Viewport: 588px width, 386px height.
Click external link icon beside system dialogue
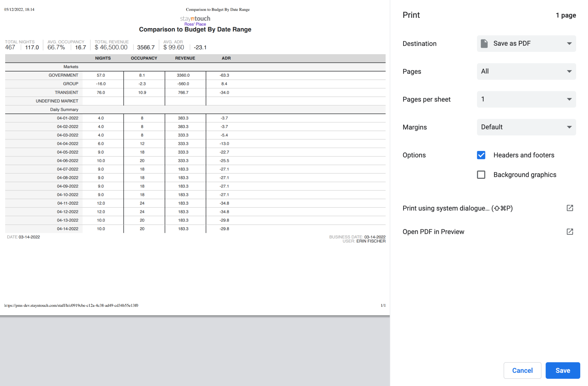click(x=570, y=208)
